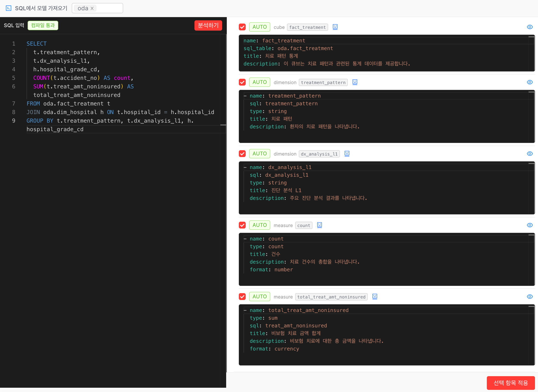Click the 선택 항목 적용 apply button
This screenshot has width=538, height=392.
pyautogui.click(x=511, y=383)
